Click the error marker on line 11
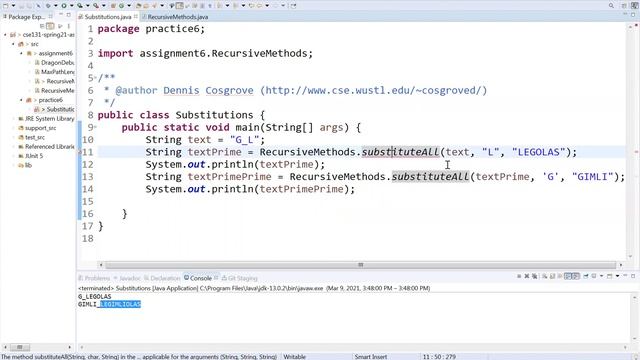The width and height of the screenshot is (640, 360). (80, 152)
